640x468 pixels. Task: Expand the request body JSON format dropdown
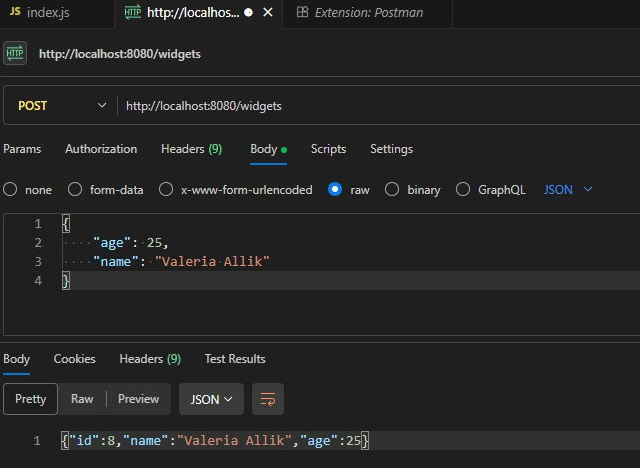[x=568, y=189]
